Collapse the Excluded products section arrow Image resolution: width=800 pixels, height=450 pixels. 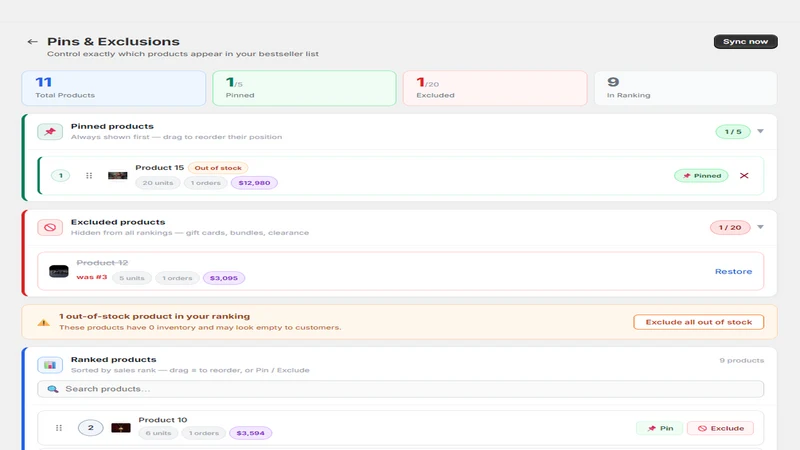pyautogui.click(x=761, y=227)
